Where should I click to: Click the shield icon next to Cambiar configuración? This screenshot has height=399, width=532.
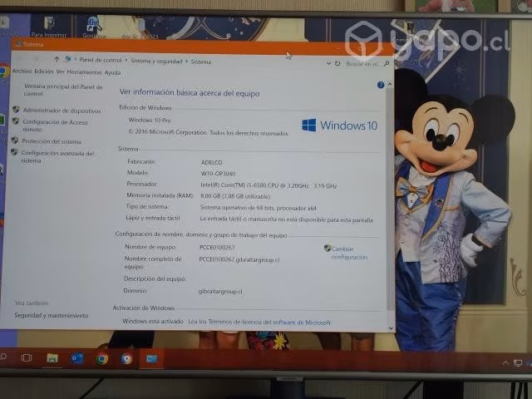point(327,248)
